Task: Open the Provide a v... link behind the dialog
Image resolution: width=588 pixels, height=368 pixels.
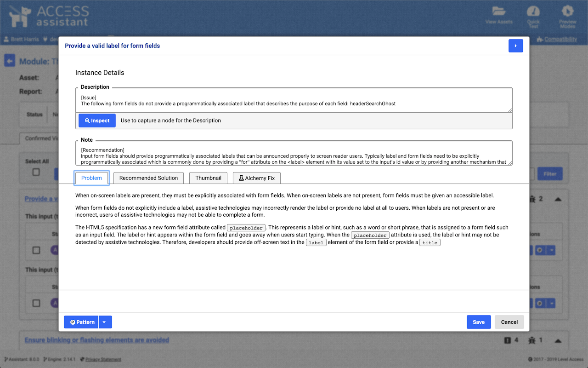Action: 42,199
